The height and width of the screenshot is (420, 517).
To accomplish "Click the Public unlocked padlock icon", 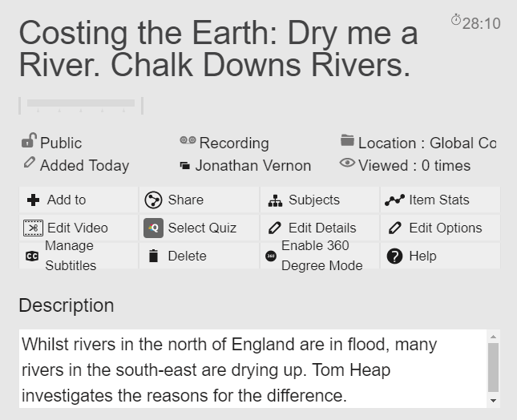I will click(x=29, y=140).
